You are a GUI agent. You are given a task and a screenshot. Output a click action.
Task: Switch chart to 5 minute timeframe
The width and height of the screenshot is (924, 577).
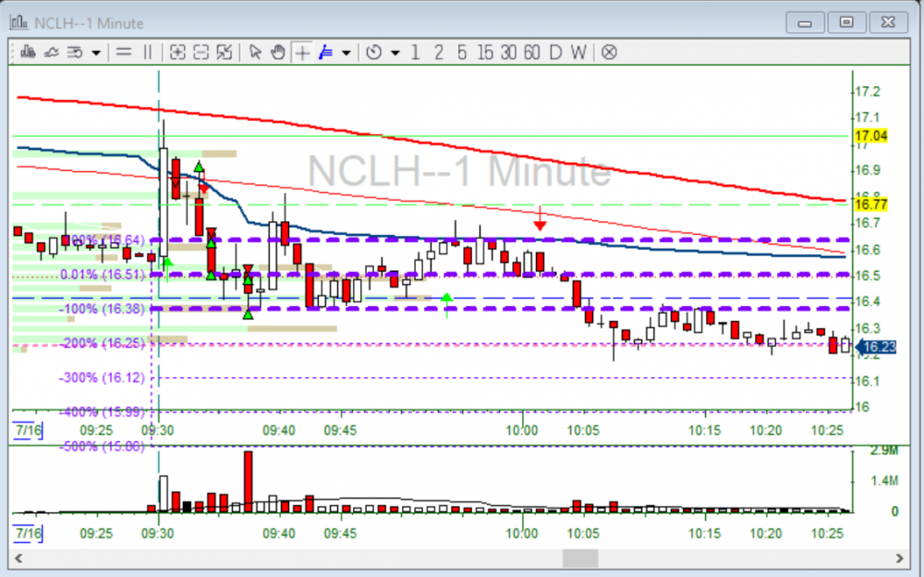pos(461,53)
